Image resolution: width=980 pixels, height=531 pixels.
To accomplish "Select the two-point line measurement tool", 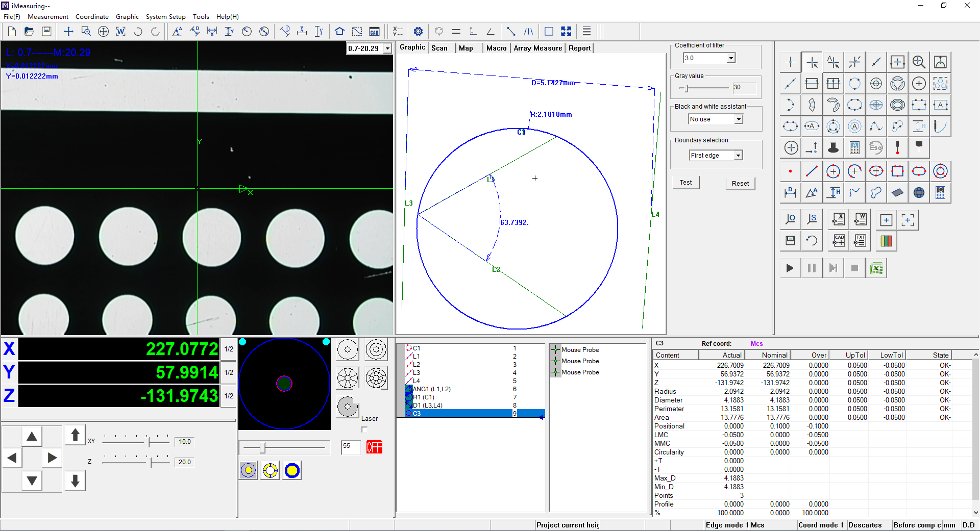I will pos(790,84).
